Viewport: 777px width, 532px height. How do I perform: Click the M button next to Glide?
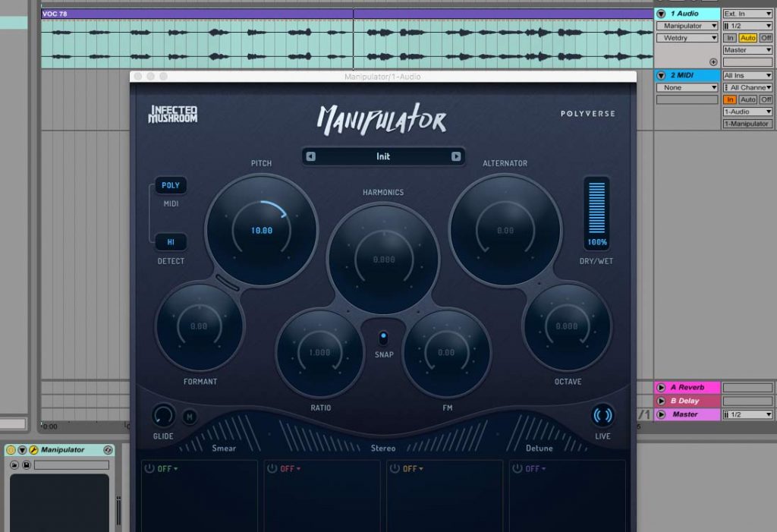point(189,416)
